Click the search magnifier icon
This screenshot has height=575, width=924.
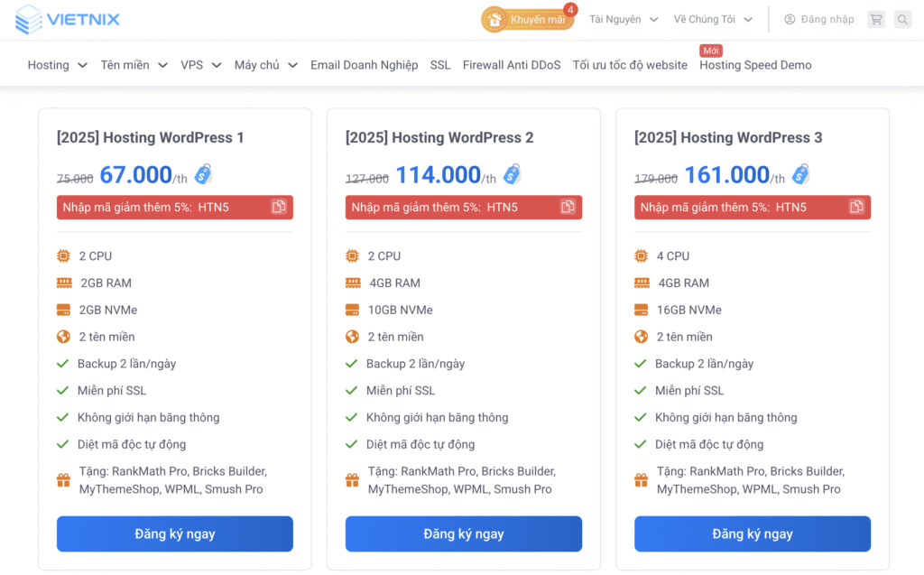click(x=902, y=19)
